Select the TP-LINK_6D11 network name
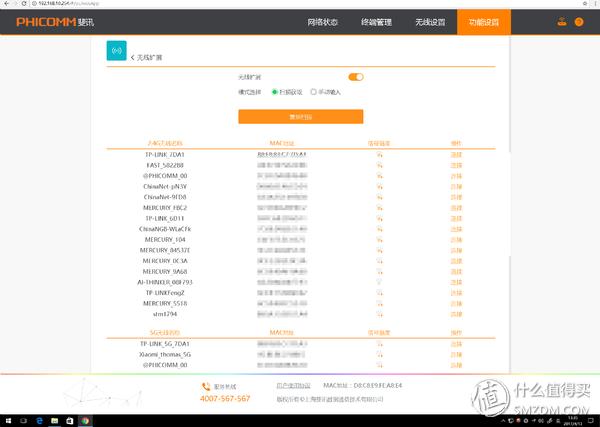 165,218
